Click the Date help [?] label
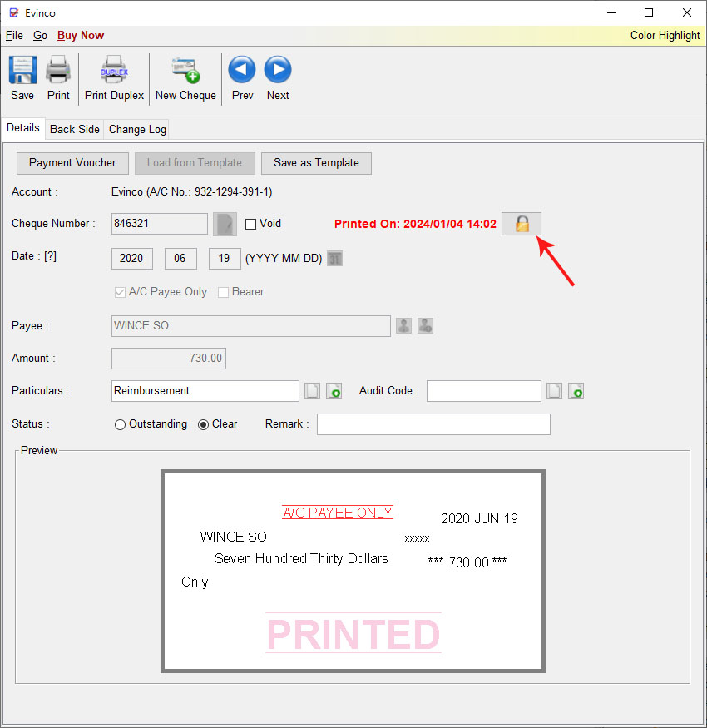This screenshot has height=728, width=707. pos(50,255)
